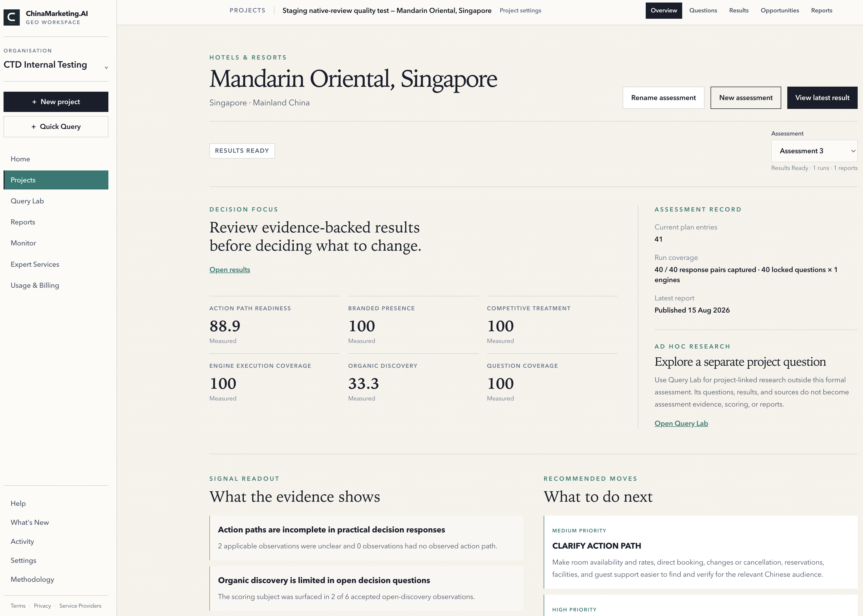This screenshot has height=616, width=863.
Task: Click the Question Coverage 100 score
Action: pos(501,384)
